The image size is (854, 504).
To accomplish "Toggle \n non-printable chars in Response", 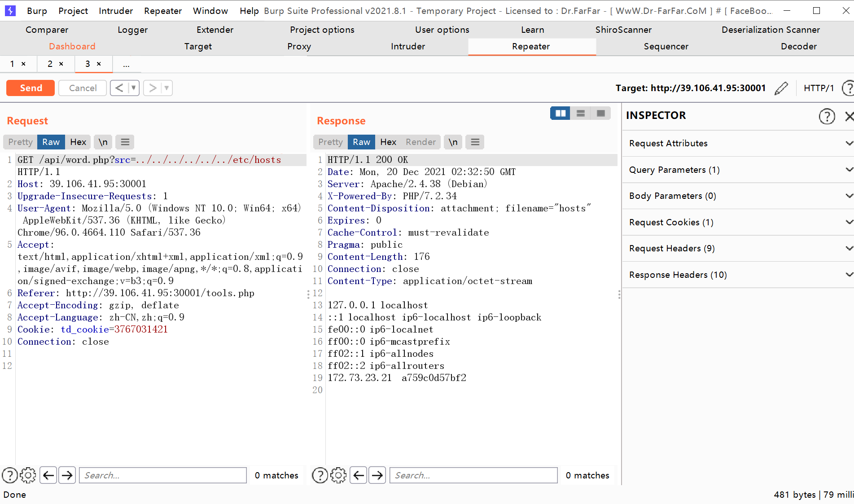I will [453, 142].
